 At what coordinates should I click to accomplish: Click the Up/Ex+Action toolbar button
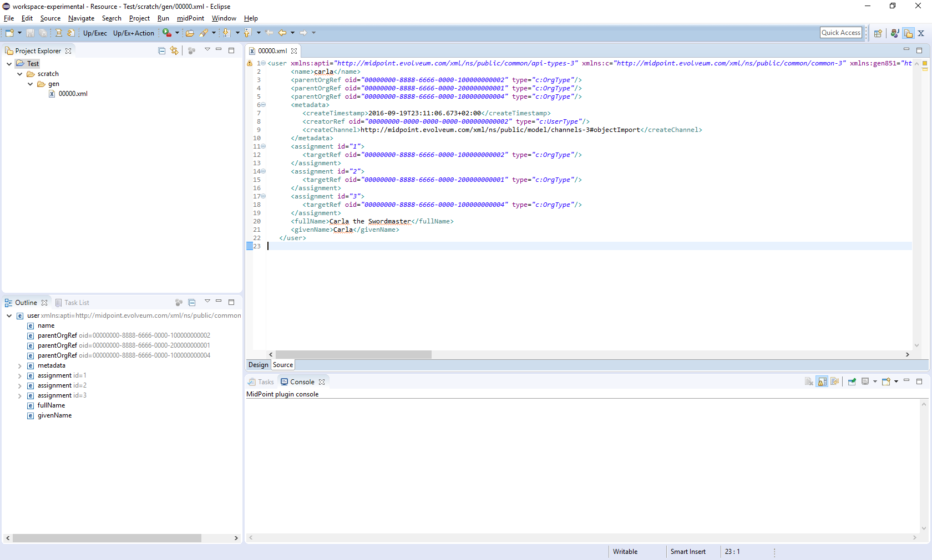tap(133, 33)
